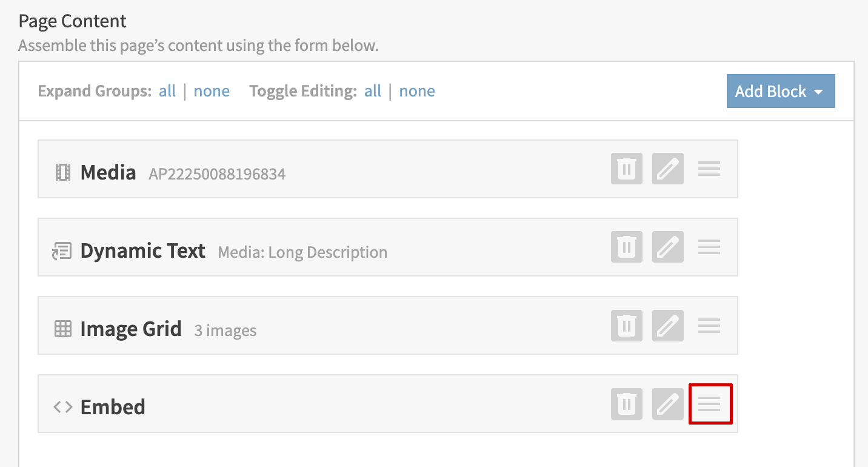Image resolution: width=868 pixels, height=467 pixels.
Task: Click the Image Grid drag handle
Action: coord(709,326)
